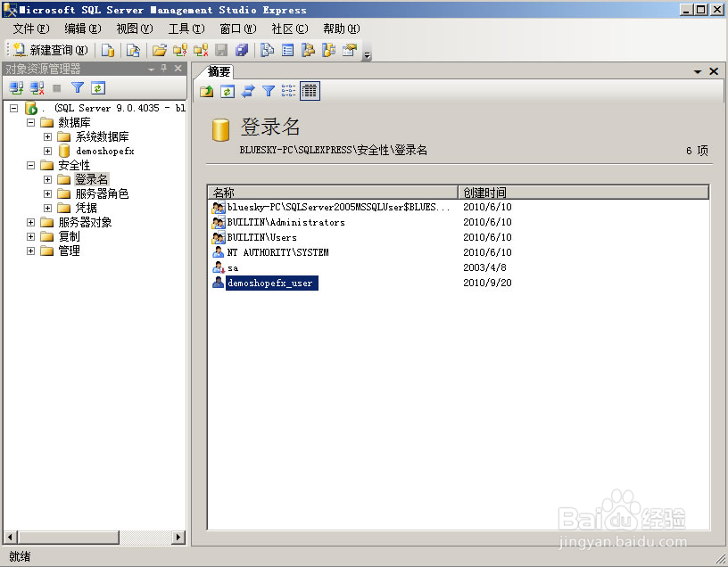The width and height of the screenshot is (728, 567).
Task: Sort the list by the 创建时间 column header
Action: pos(583,192)
